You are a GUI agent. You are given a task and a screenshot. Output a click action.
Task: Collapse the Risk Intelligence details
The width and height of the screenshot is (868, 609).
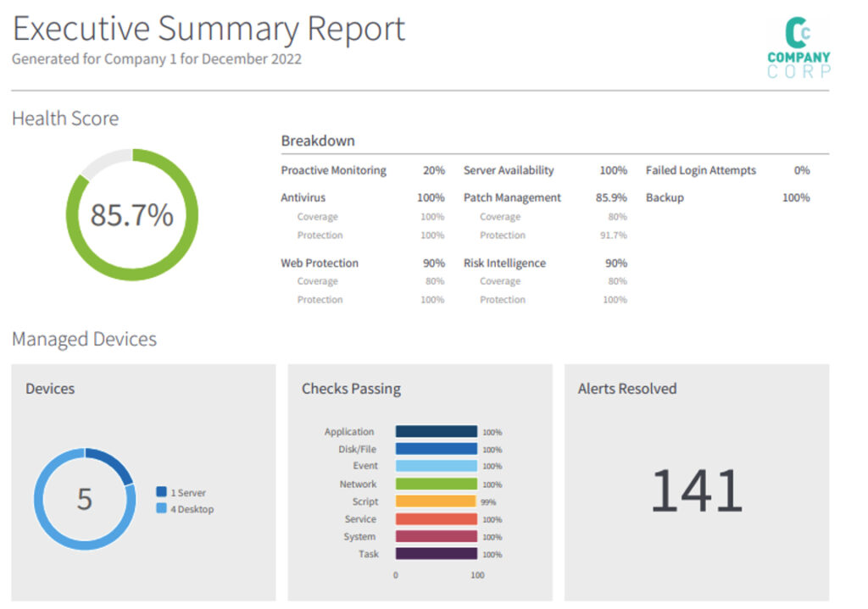(504, 263)
